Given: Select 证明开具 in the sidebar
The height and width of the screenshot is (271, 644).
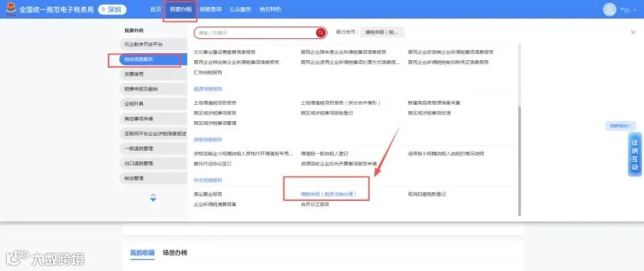Looking at the screenshot, I should pyautogui.click(x=153, y=104).
